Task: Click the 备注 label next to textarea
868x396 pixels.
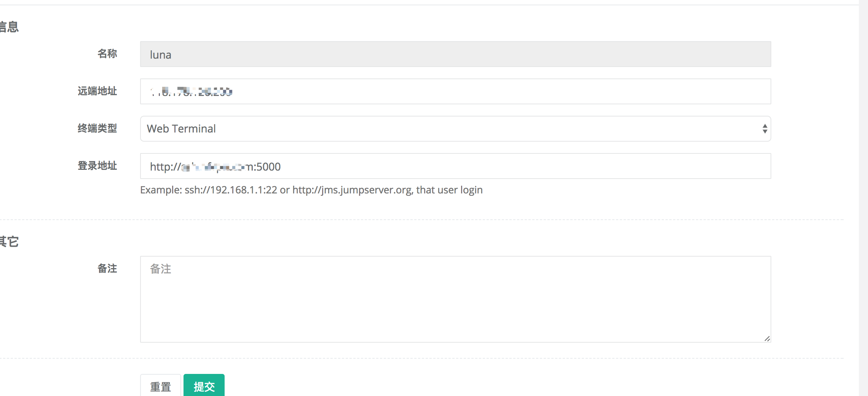Action: click(108, 269)
